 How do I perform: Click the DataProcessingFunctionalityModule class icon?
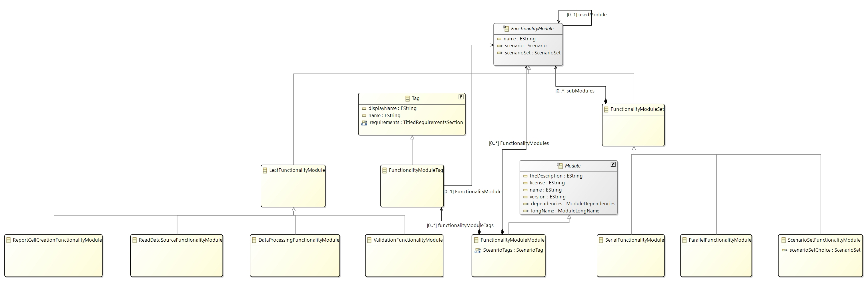click(x=254, y=240)
